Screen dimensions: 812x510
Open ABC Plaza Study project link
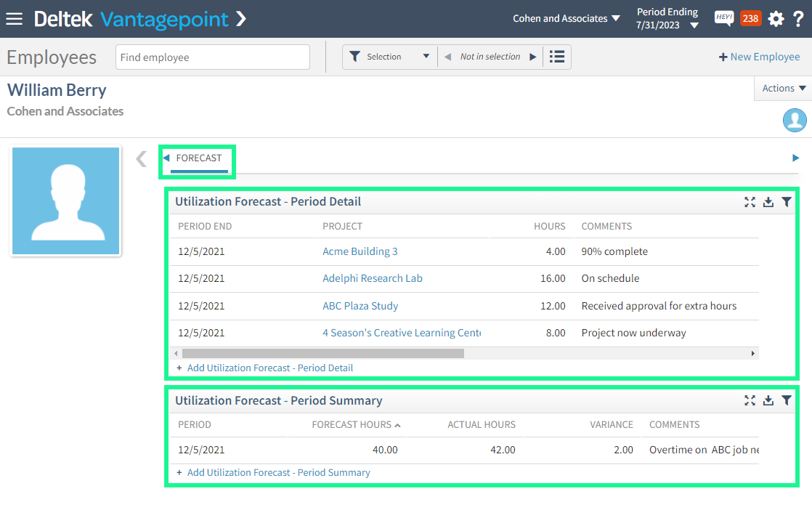coord(360,306)
